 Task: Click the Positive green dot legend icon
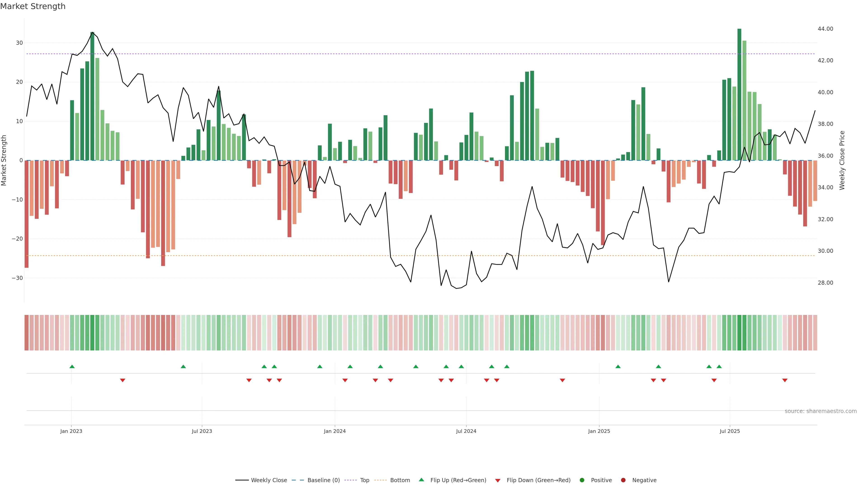coord(582,480)
